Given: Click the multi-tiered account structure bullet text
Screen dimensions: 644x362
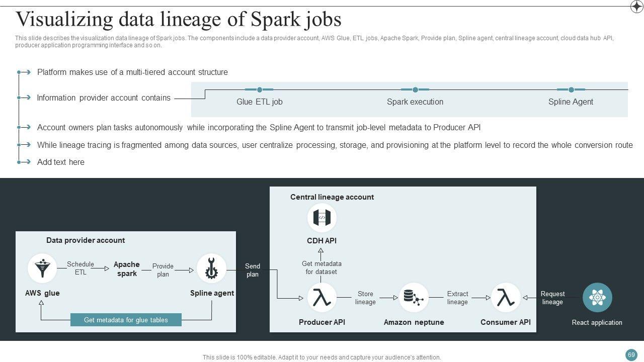Looking at the screenshot, I should (x=132, y=72).
